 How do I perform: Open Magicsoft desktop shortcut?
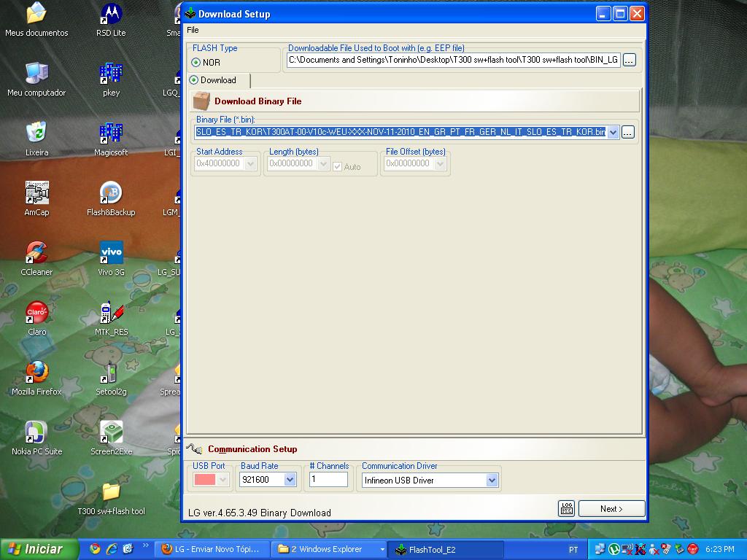pyautogui.click(x=111, y=139)
